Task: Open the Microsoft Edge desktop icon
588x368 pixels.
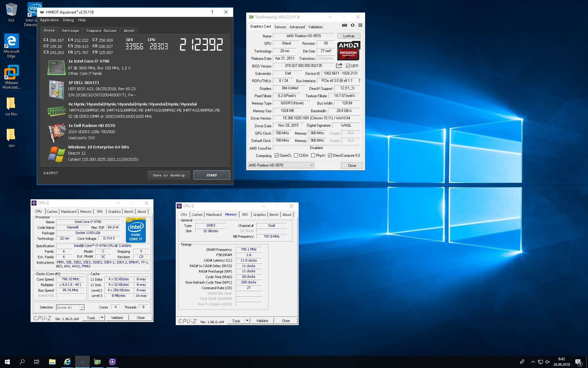Action: [11, 45]
